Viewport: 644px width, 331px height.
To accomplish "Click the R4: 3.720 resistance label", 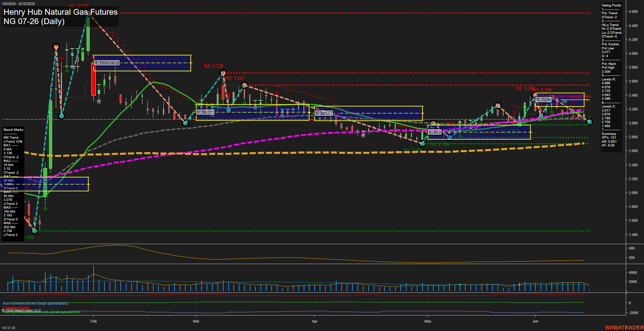I will [213, 66].
